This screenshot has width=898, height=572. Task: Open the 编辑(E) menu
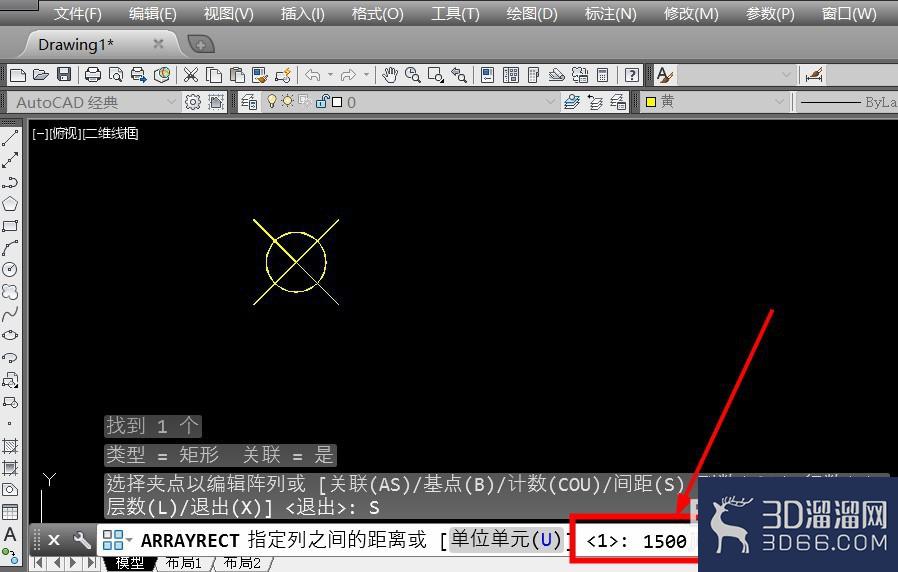(x=152, y=13)
